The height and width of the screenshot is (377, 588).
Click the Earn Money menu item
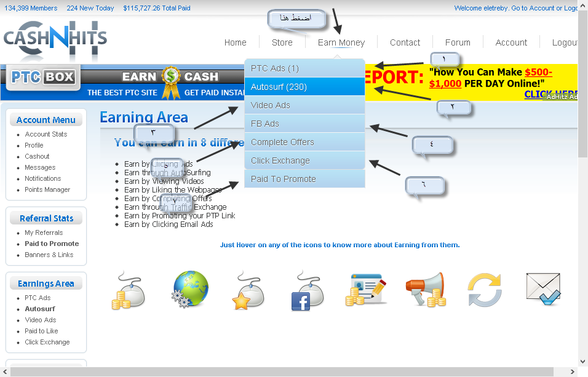341,42
